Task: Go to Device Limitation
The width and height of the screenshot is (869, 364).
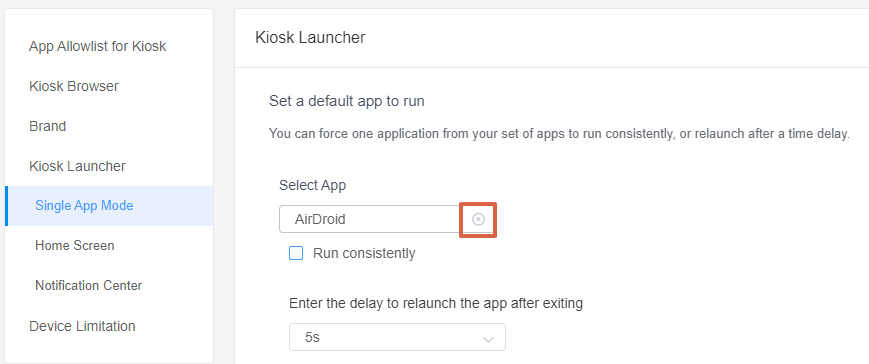Action: tap(82, 326)
